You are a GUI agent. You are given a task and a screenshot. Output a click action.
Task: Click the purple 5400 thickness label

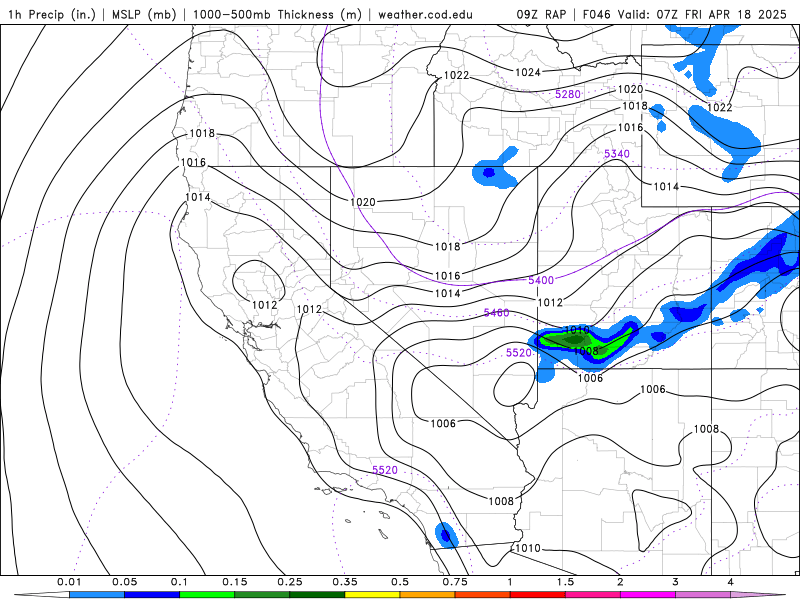[x=541, y=280]
